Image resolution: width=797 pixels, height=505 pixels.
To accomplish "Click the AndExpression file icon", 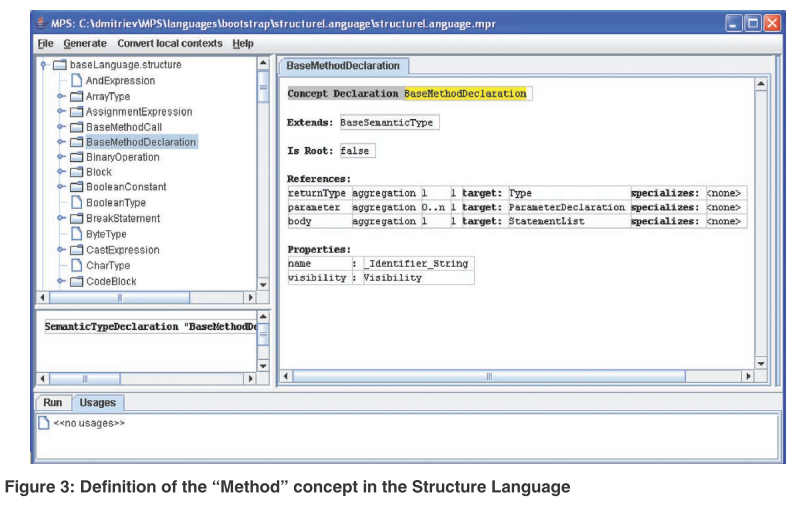I will click(x=76, y=80).
